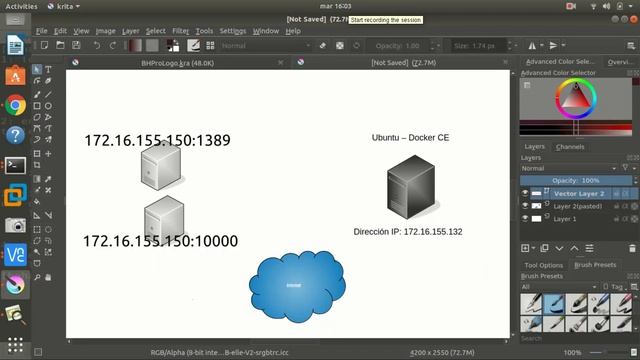Screen dimensions: 640x360
Task: Select the Gradient tool
Action: 37,179
